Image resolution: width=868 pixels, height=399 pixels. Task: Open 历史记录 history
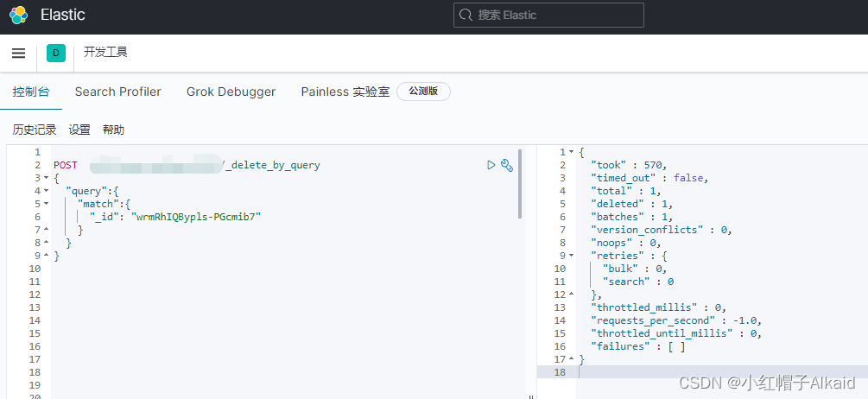click(x=35, y=130)
